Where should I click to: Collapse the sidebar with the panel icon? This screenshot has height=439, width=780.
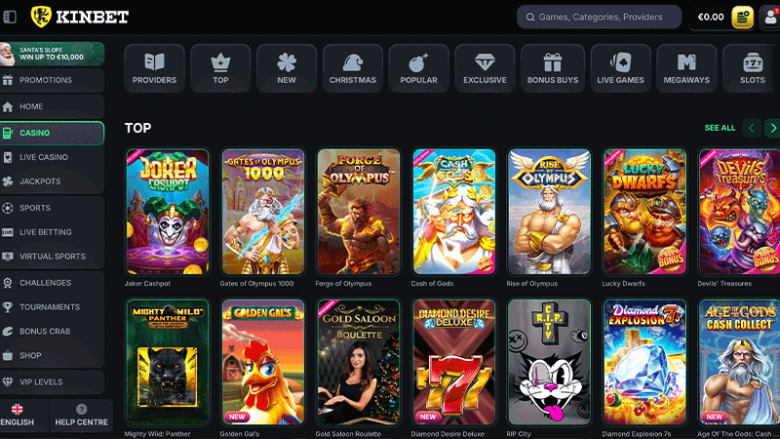pyautogui.click(x=10, y=17)
